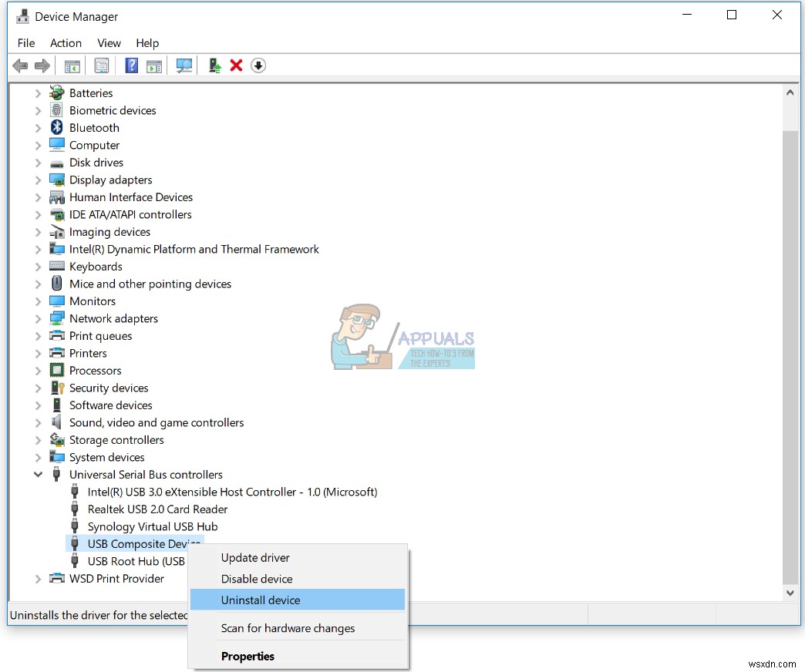805x672 pixels.
Task: Select Synology Virtual USB Hub
Action: click(x=153, y=526)
